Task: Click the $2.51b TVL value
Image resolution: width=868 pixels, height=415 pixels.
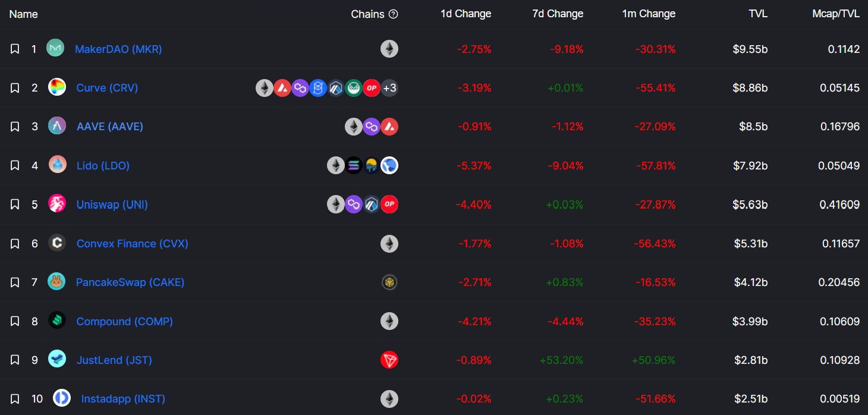Action: pos(751,399)
